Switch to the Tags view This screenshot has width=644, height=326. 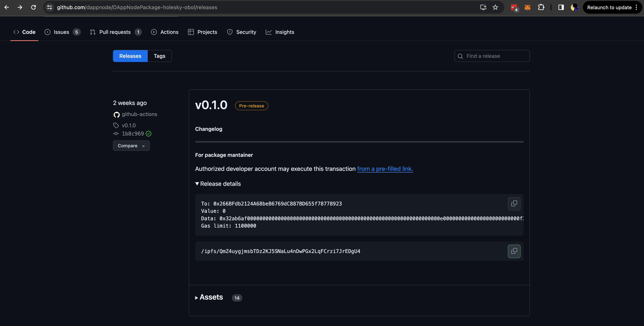160,56
